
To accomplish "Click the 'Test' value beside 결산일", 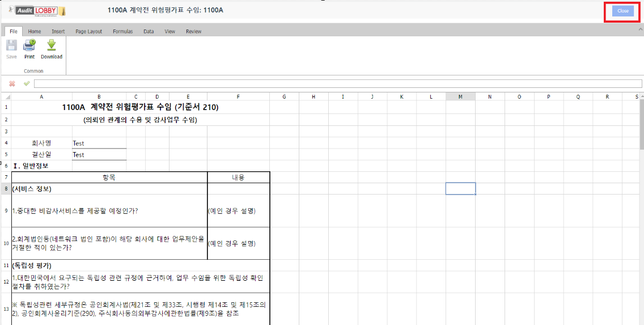I will click(x=99, y=154).
